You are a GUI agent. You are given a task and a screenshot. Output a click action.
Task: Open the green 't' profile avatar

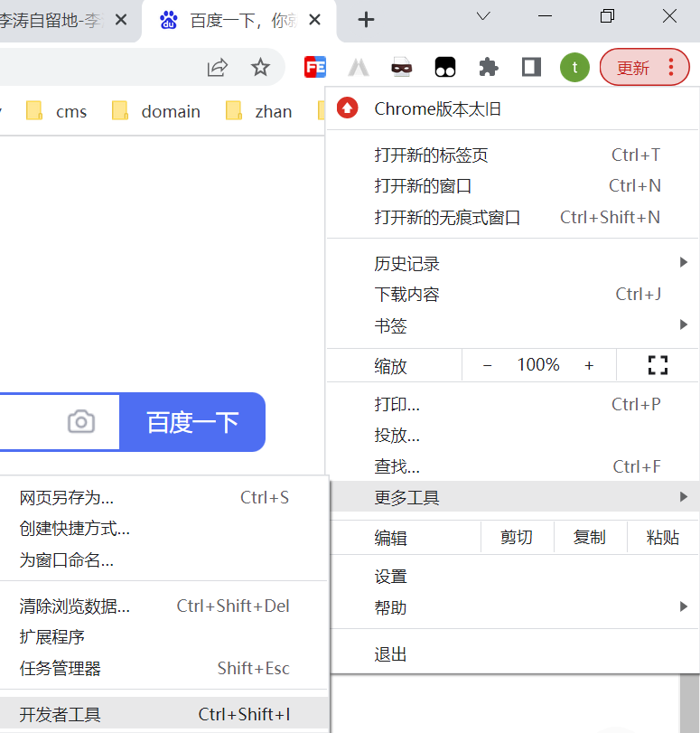574,67
